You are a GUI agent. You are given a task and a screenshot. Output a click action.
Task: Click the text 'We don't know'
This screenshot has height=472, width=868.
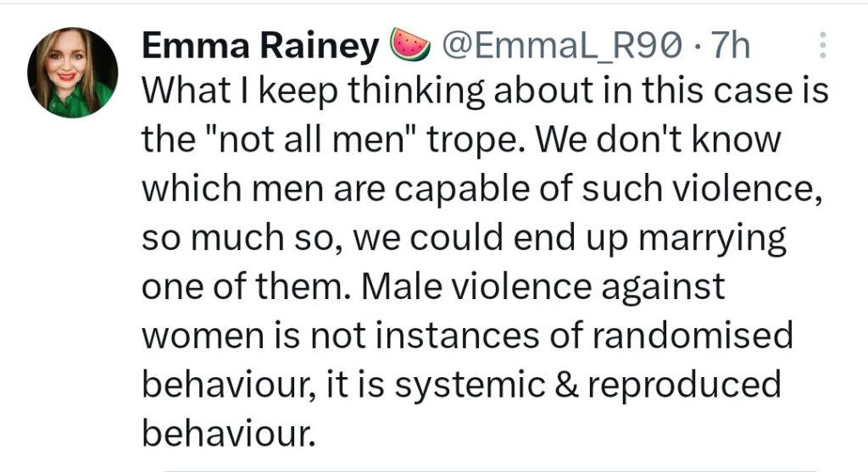658,139
